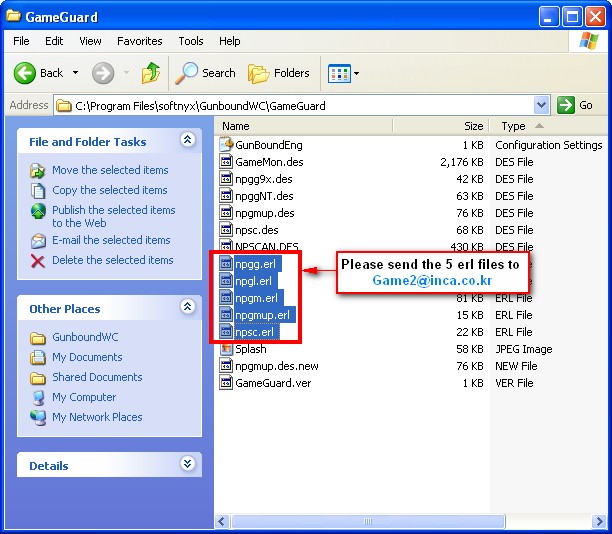Click the E-mail envelope icon
612x534 pixels.
pos(38,241)
